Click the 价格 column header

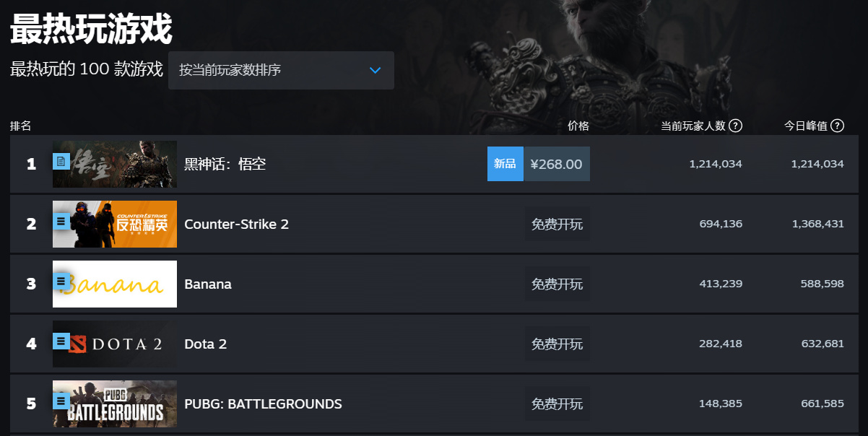[578, 126]
